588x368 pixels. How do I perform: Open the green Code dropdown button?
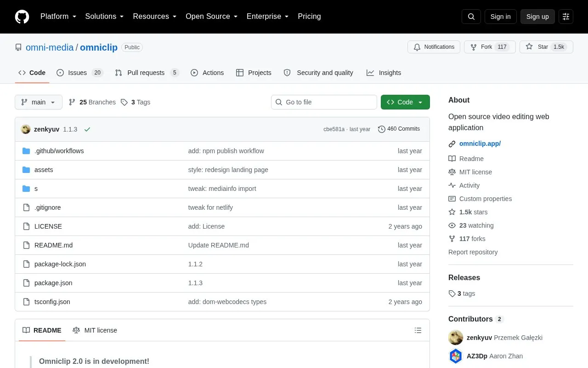(x=405, y=102)
